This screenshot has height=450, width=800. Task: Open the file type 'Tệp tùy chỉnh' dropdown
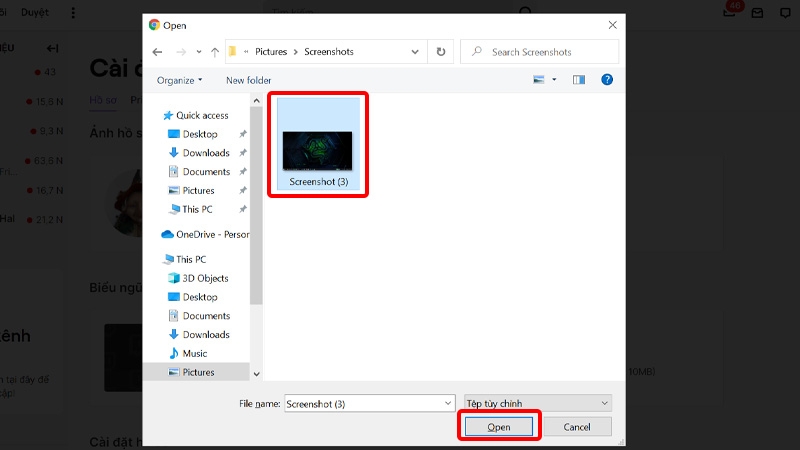[x=538, y=404]
